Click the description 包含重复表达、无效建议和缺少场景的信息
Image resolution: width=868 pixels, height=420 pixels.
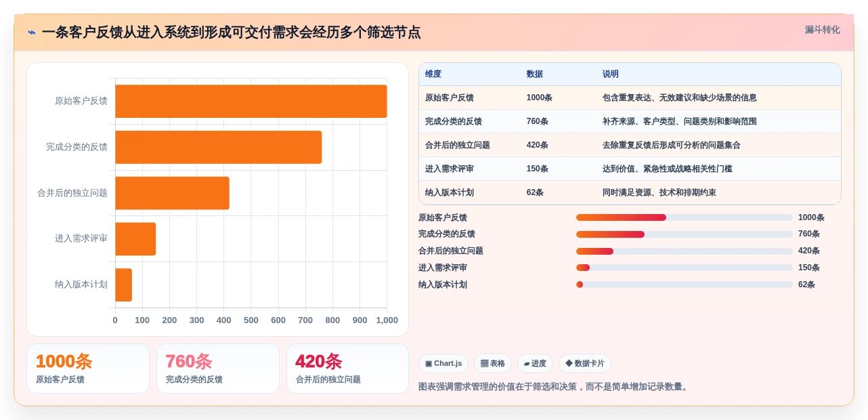[x=680, y=98]
